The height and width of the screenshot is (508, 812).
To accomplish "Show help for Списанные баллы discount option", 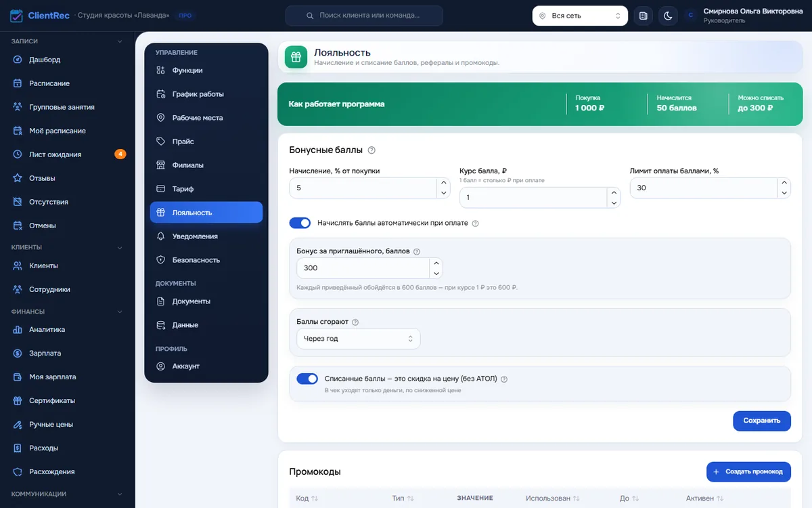I will coord(504,379).
